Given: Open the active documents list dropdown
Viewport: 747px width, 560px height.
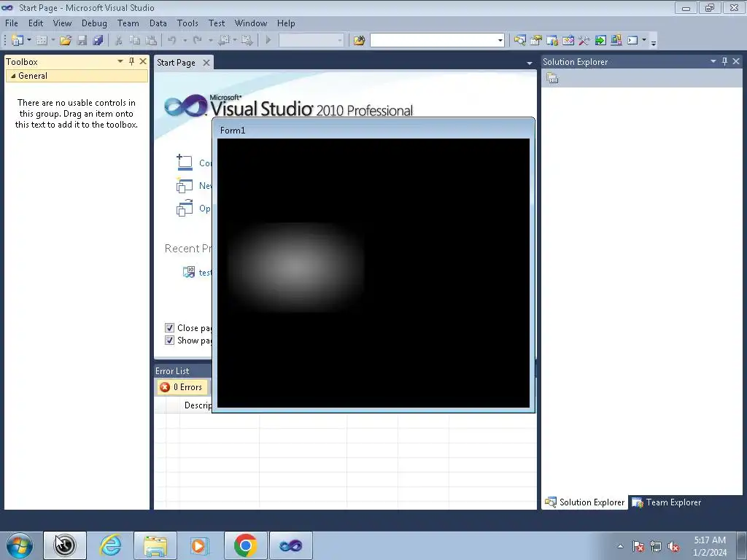Looking at the screenshot, I should (530, 63).
